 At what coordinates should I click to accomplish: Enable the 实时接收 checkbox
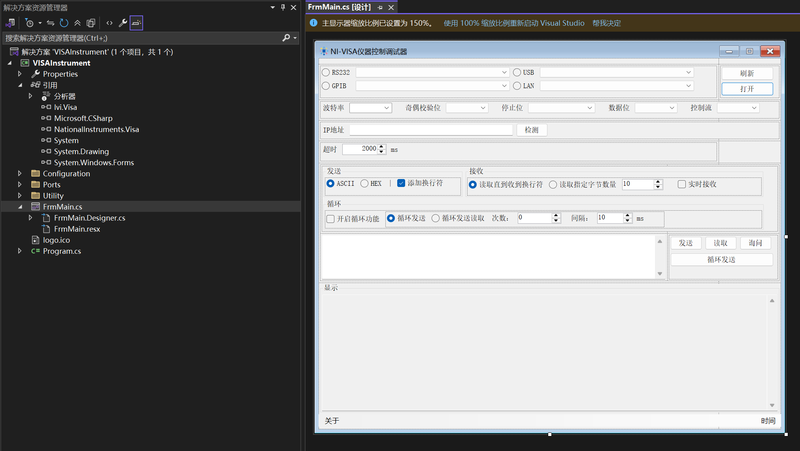pyautogui.click(x=682, y=184)
